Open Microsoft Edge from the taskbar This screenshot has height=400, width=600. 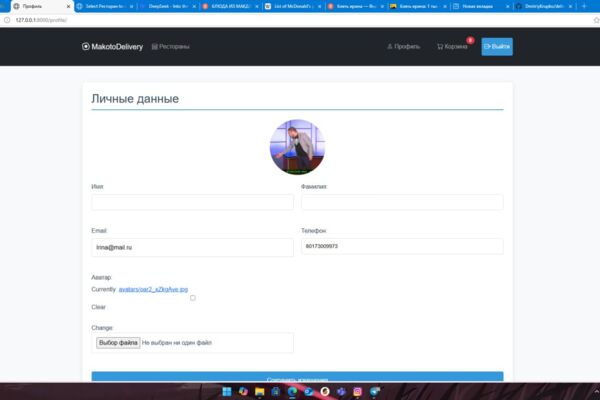292,391
